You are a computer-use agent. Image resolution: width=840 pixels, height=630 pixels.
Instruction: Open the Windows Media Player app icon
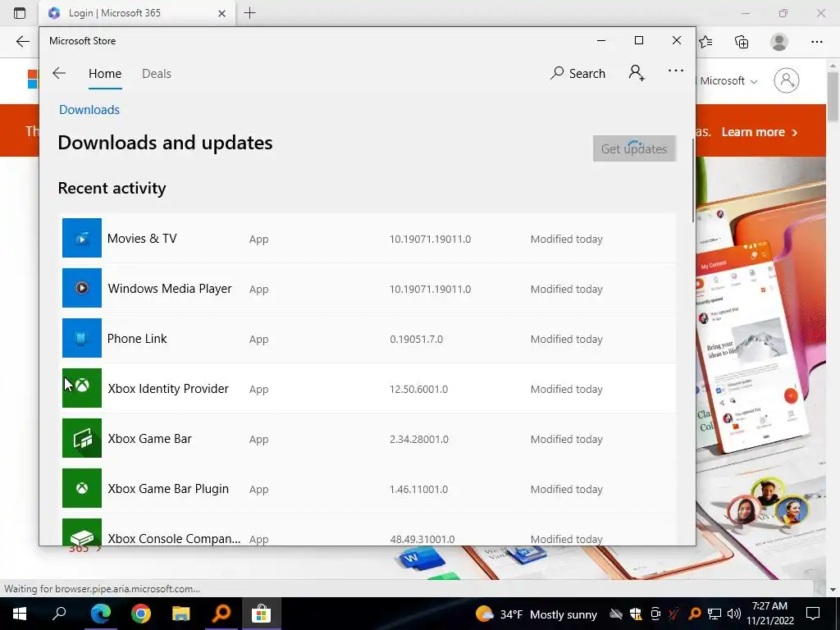[82, 288]
